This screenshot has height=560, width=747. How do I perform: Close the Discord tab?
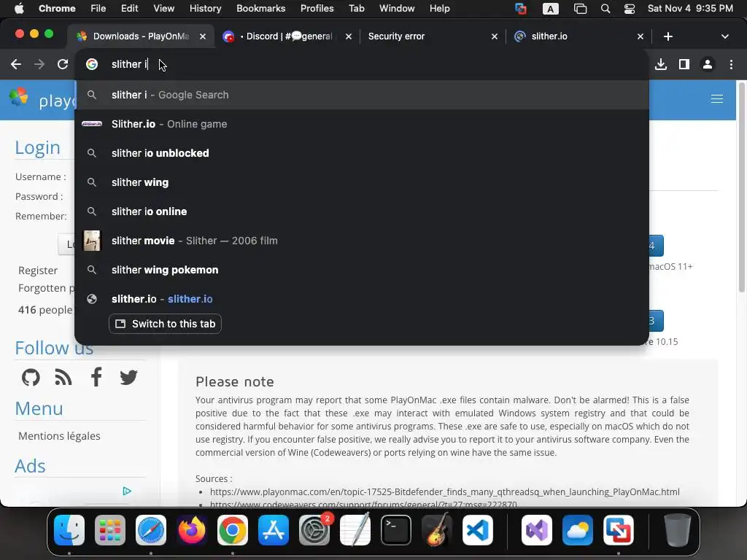(x=349, y=36)
